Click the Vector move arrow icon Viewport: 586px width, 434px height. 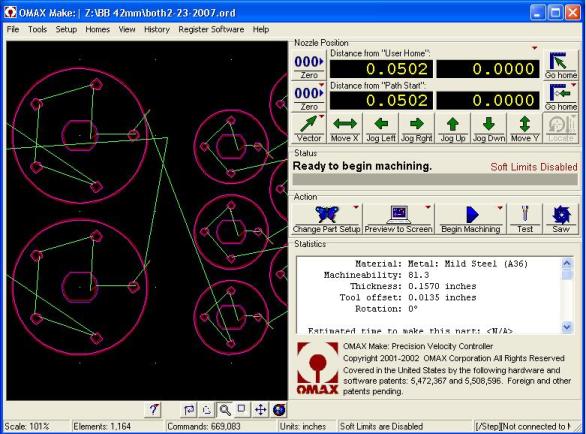tap(308, 124)
